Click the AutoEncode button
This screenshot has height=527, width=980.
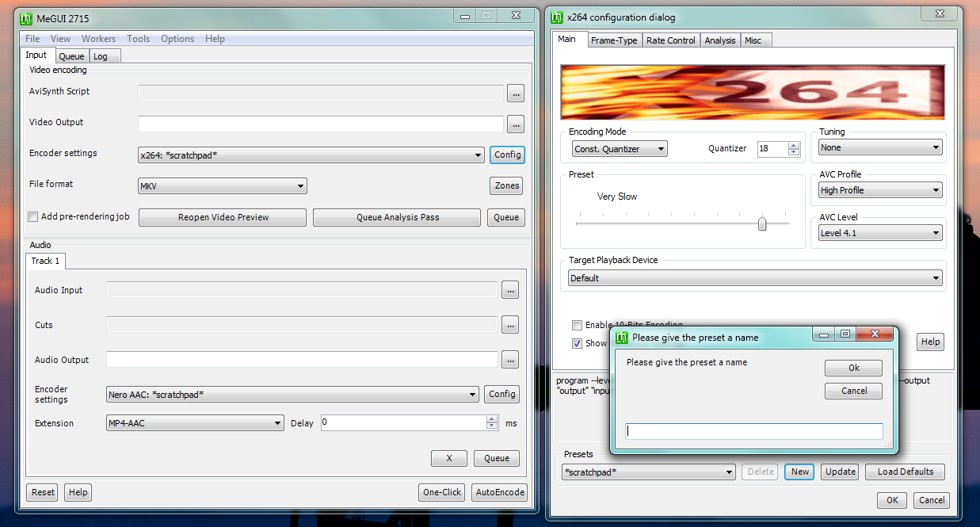click(499, 492)
